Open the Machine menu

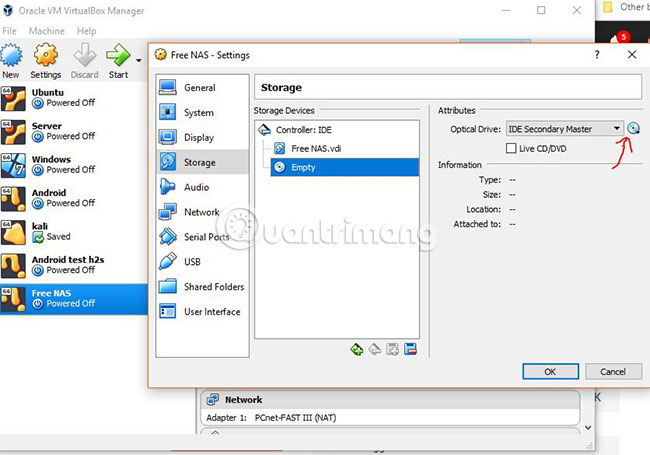(x=46, y=31)
